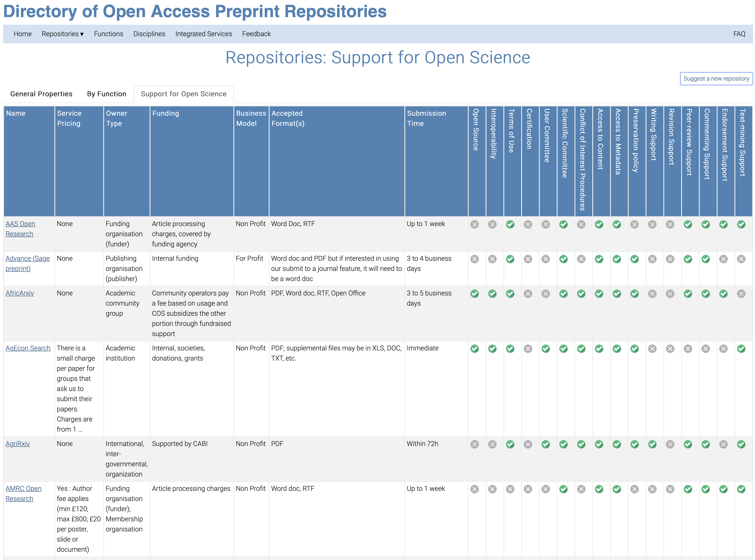
Task: Click AfricArxiv Conflict of Interest Procedures check icon
Action: pyautogui.click(x=581, y=294)
